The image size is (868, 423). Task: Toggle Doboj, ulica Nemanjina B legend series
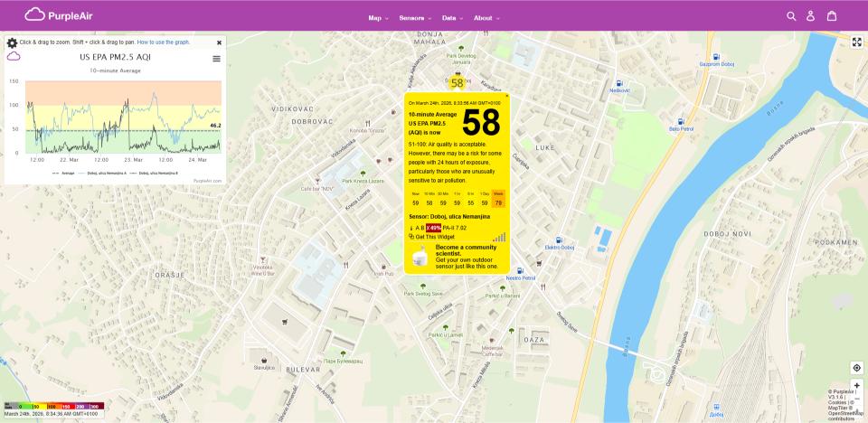tap(155, 174)
